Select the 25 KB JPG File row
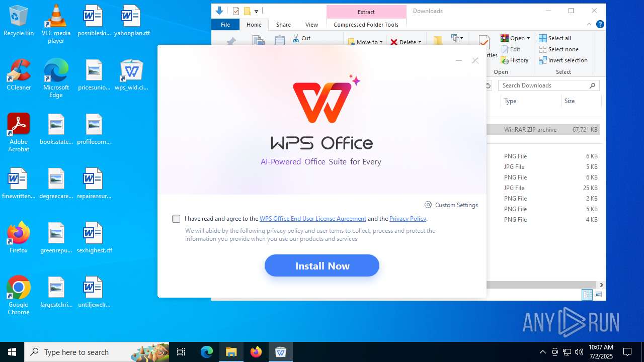644x362 pixels. click(543, 188)
